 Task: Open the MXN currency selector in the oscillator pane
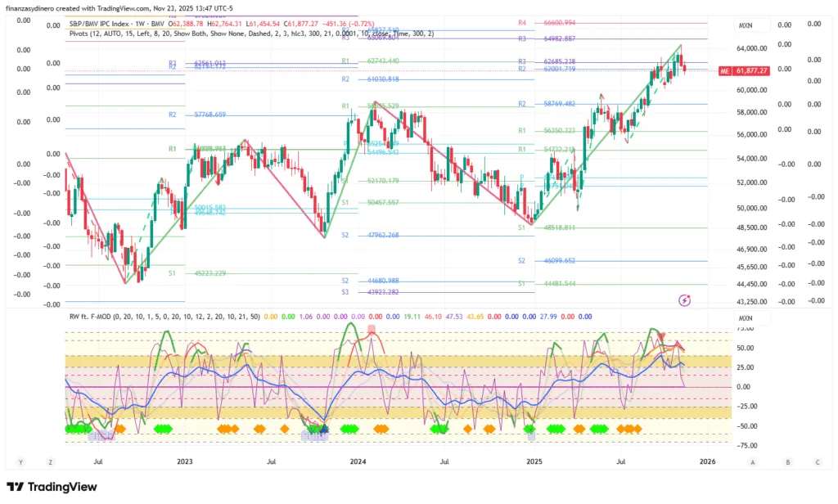pos(746,317)
